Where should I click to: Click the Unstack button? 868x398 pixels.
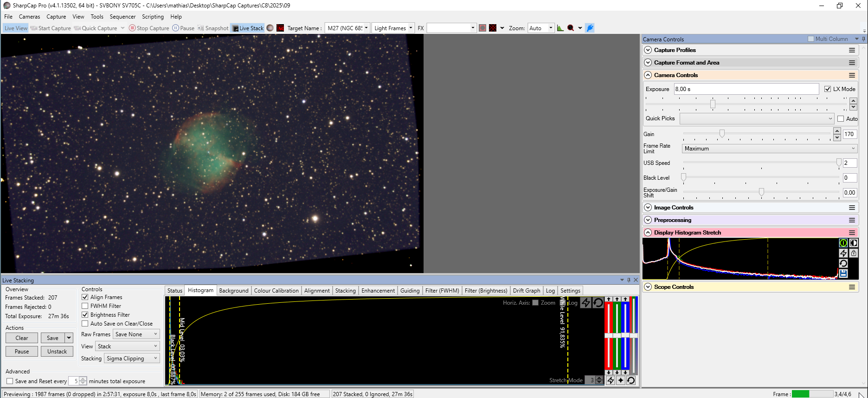tap(57, 352)
